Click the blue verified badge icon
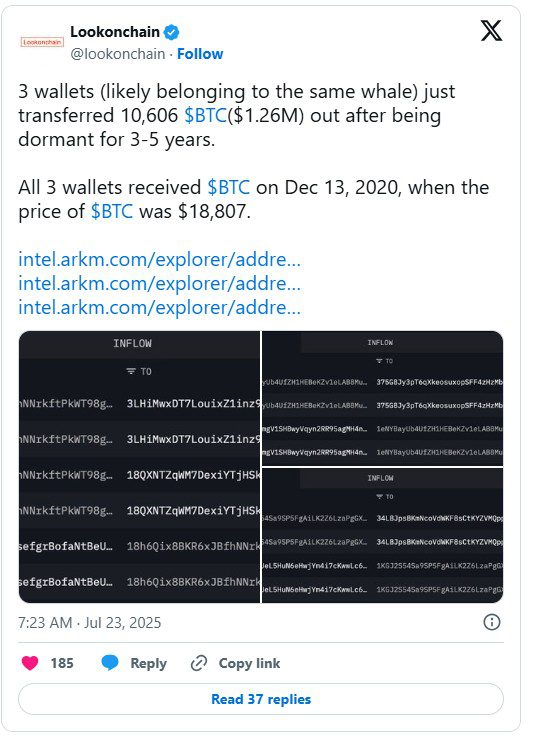This screenshot has width=533, height=737. [172, 32]
